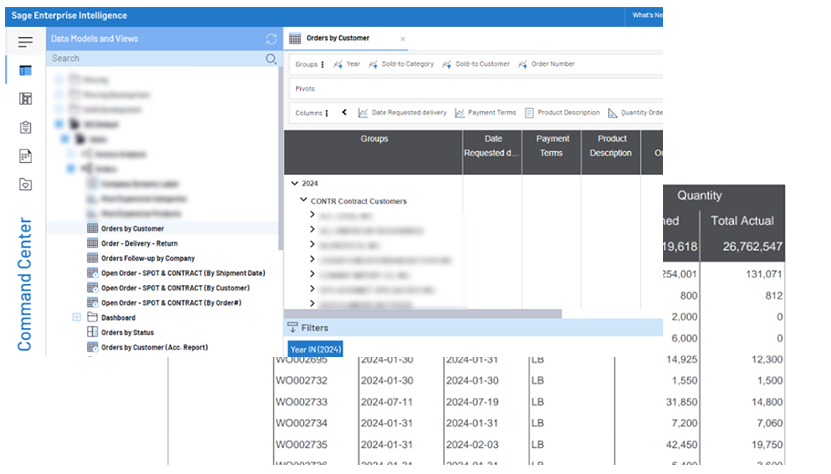Screen dimensions: 831x474
Task: Open Orders by Customer in the tree
Action: (x=132, y=229)
